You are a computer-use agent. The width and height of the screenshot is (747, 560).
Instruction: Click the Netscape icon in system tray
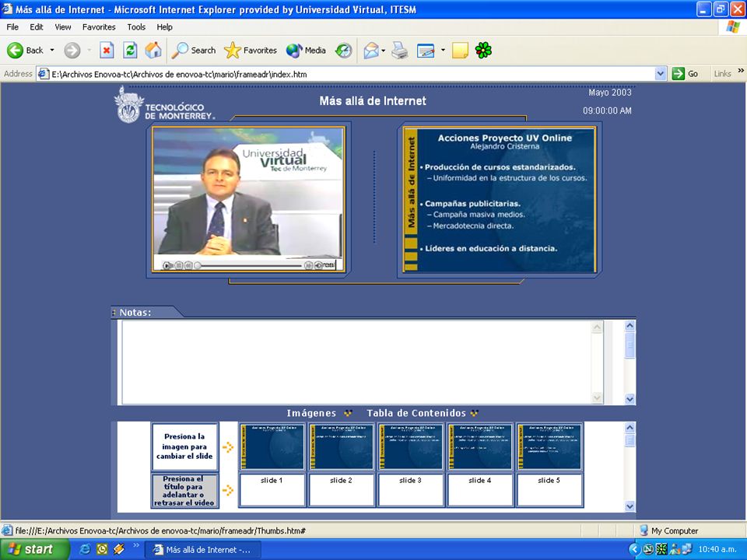tap(648, 550)
